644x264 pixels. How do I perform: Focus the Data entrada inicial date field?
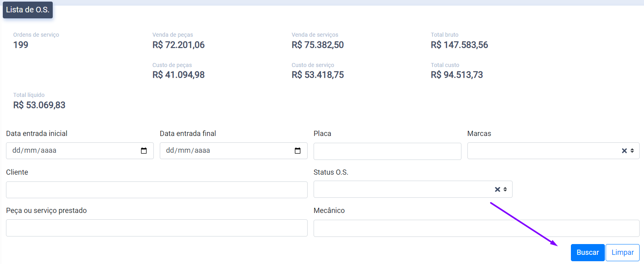[72, 151]
